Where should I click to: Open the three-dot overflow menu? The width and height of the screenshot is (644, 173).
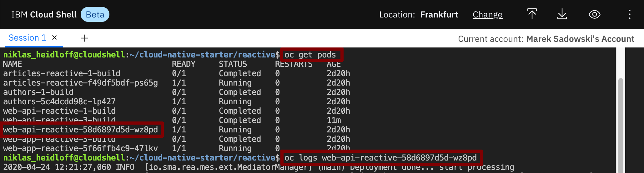[629, 14]
